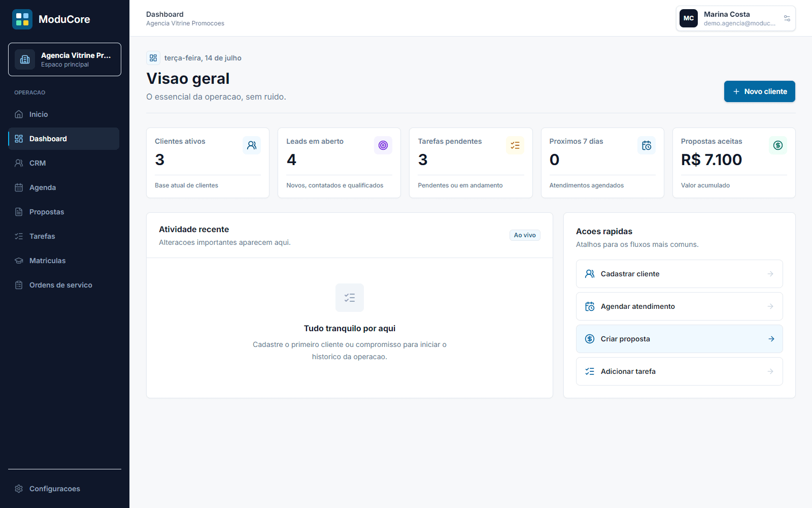Click the Inicio home icon
The width and height of the screenshot is (812, 508).
pos(19,114)
